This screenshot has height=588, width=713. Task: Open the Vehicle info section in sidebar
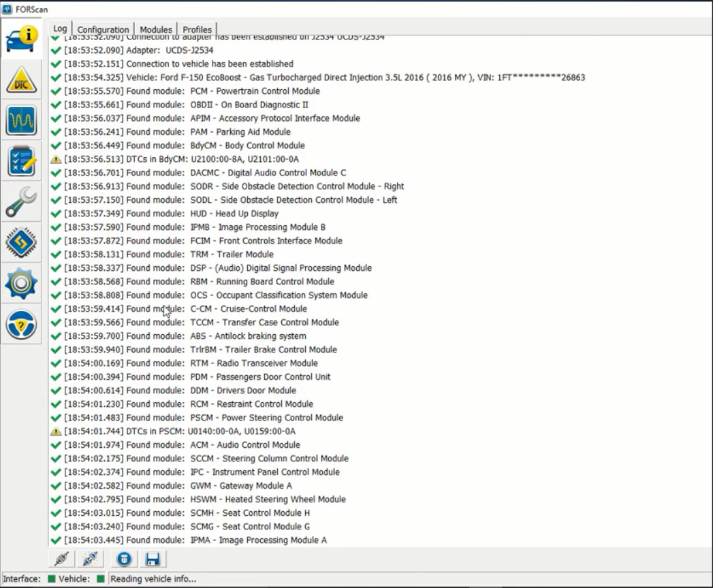click(x=21, y=39)
